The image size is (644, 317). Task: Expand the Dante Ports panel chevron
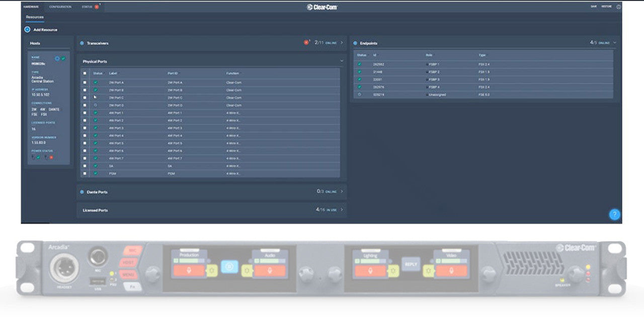pyautogui.click(x=342, y=191)
